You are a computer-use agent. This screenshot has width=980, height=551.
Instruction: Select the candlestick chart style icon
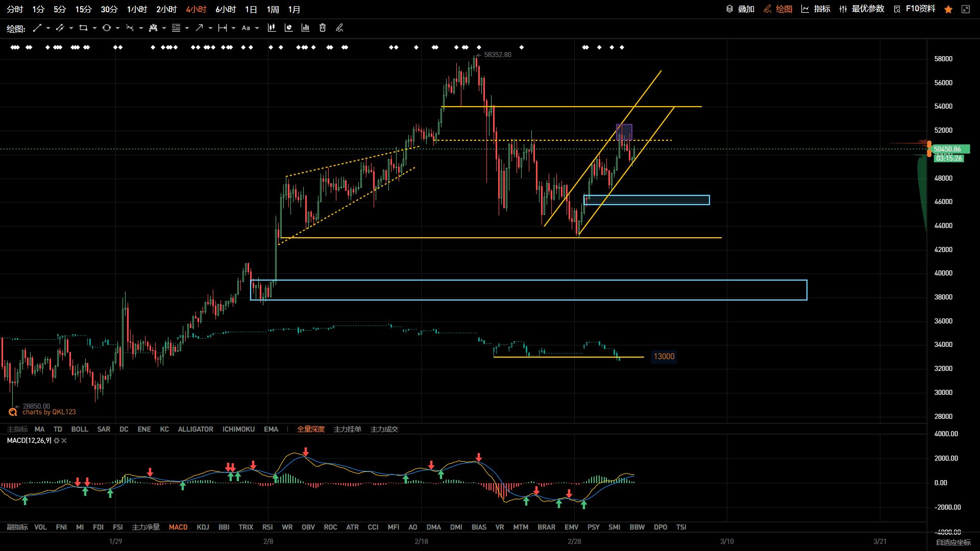tap(272, 28)
